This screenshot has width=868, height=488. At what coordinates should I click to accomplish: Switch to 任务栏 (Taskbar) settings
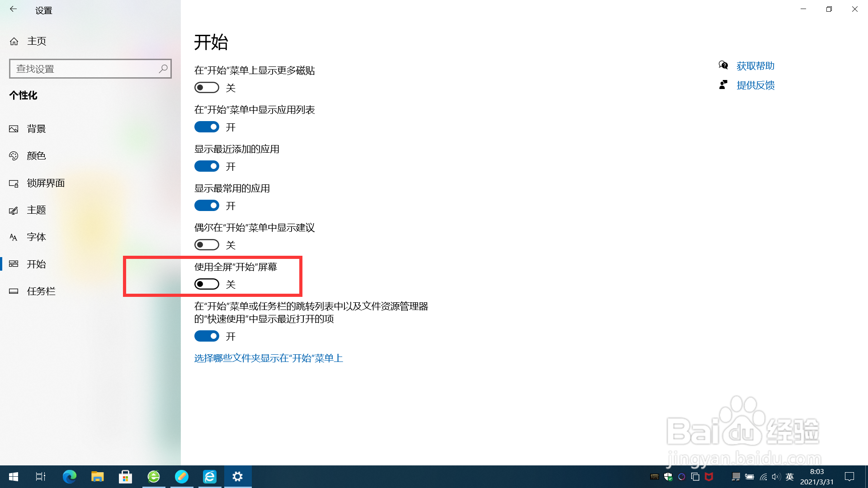(x=41, y=291)
